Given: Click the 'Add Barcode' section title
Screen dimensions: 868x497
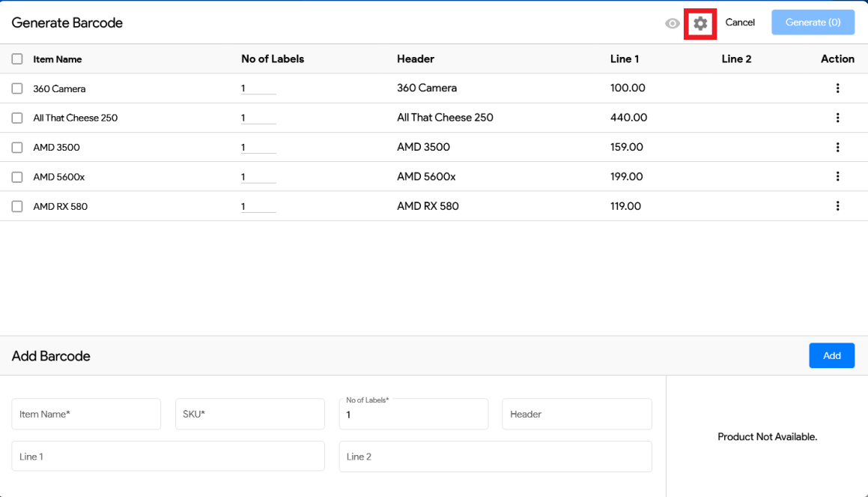Looking at the screenshot, I should pos(51,356).
